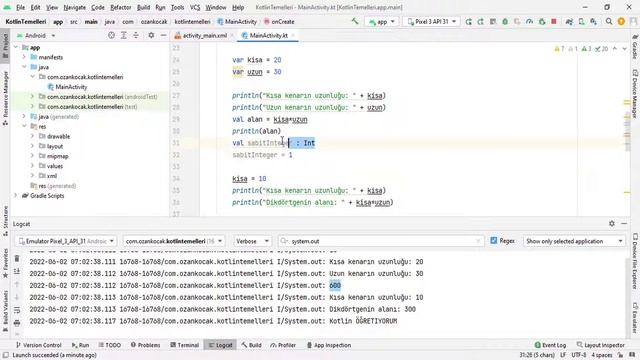Click the first green rerun arrow in toolbar
The image size is (640, 360).
click(468, 22)
